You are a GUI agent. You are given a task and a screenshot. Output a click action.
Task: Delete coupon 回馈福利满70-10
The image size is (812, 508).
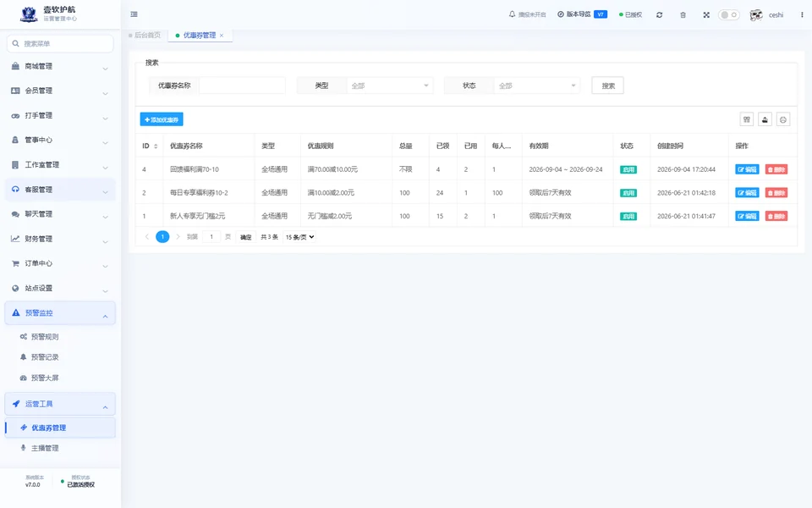pyautogui.click(x=776, y=169)
